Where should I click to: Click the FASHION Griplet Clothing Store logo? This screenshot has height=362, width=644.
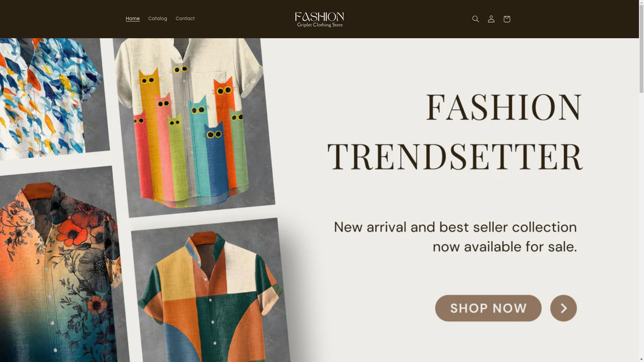[319, 19]
